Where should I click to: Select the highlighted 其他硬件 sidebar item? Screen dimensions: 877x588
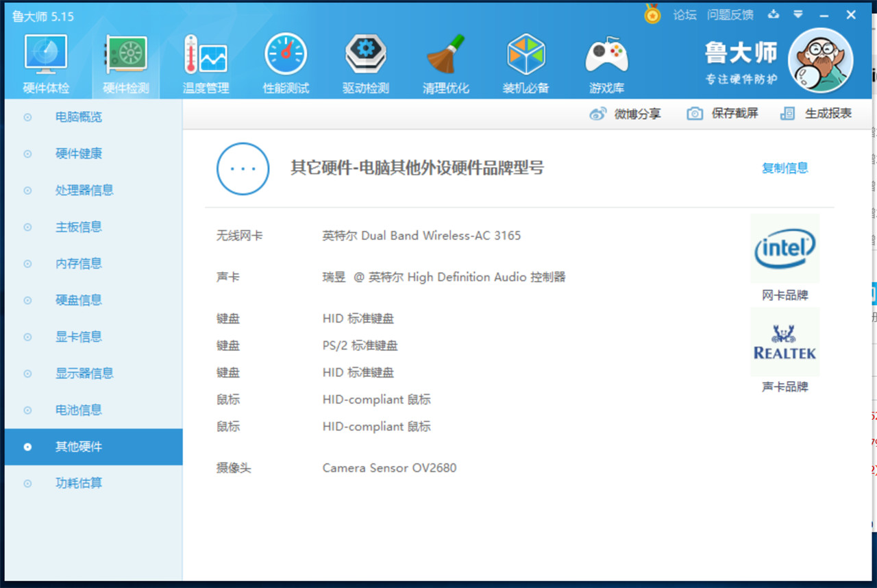(x=93, y=447)
